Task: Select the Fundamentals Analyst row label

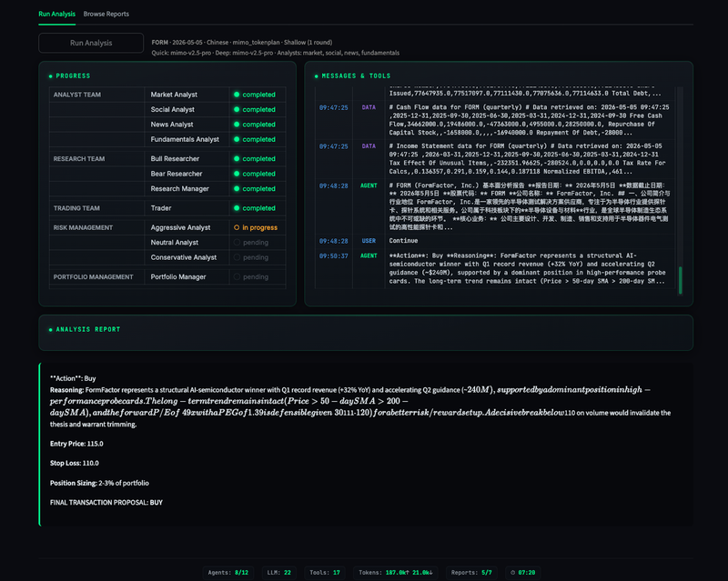Action: pyautogui.click(x=185, y=139)
